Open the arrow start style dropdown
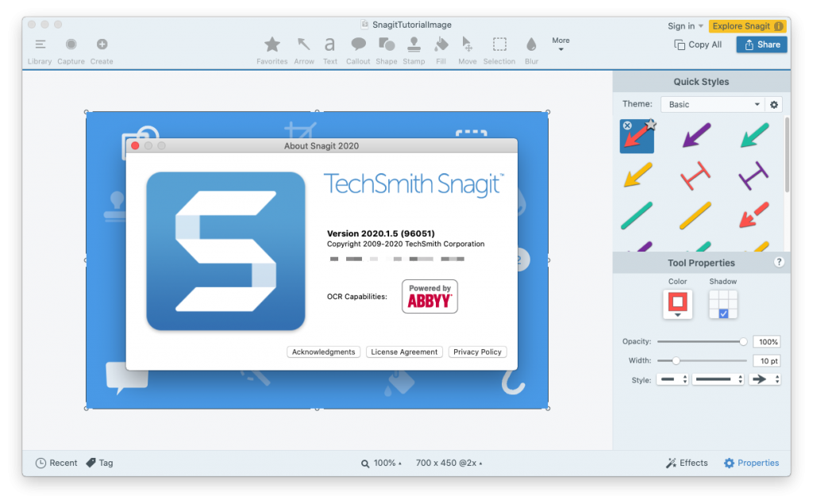The image size is (813, 504). (673, 379)
